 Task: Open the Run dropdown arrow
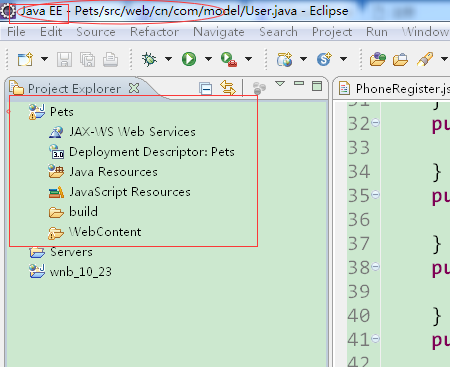208,59
